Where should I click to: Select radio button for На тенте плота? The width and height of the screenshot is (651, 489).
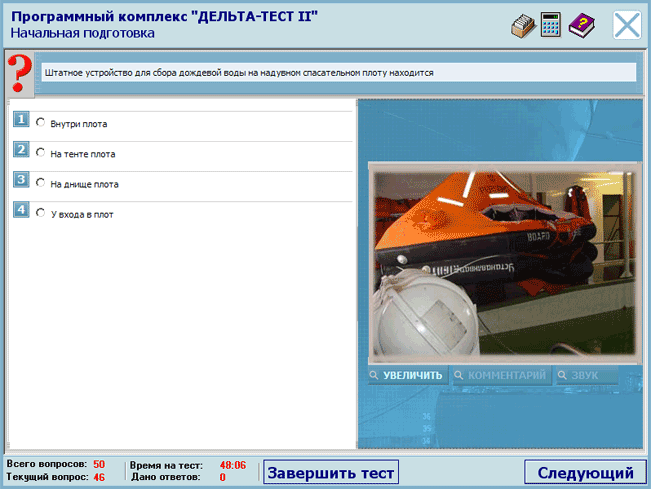tap(40, 152)
